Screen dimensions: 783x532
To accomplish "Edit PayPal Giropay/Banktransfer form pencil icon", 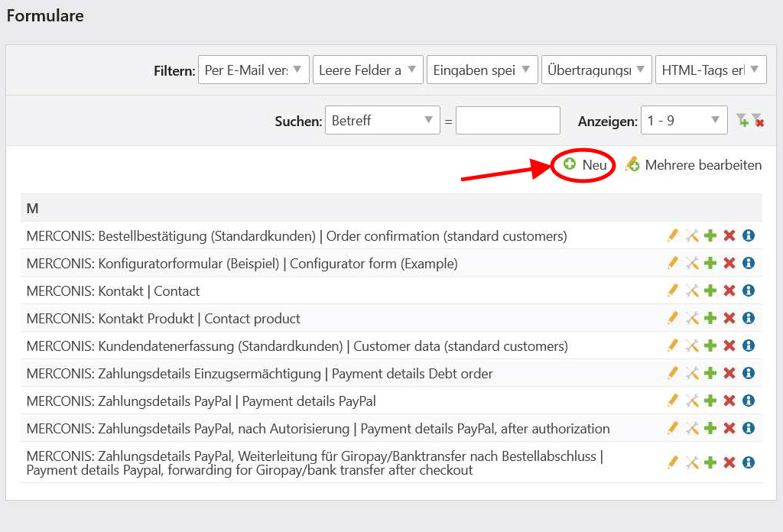I will [x=673, y=462].
